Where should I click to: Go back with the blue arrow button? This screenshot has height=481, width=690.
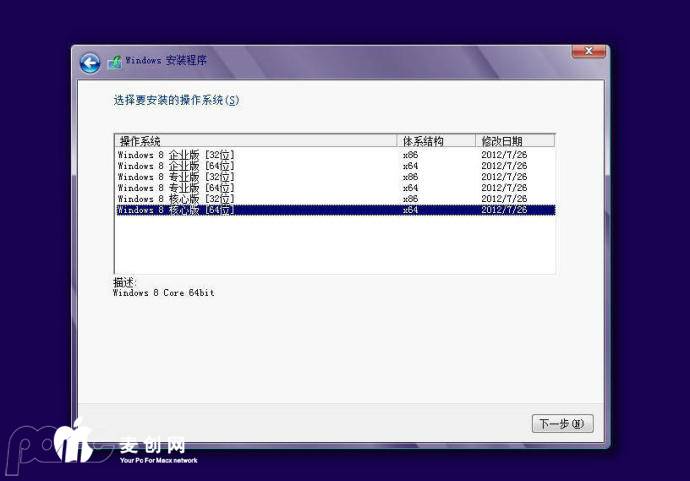[90, 63]
